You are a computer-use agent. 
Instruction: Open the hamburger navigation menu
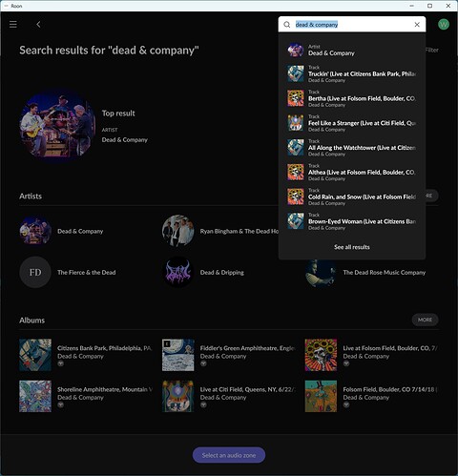pos(13,24)
